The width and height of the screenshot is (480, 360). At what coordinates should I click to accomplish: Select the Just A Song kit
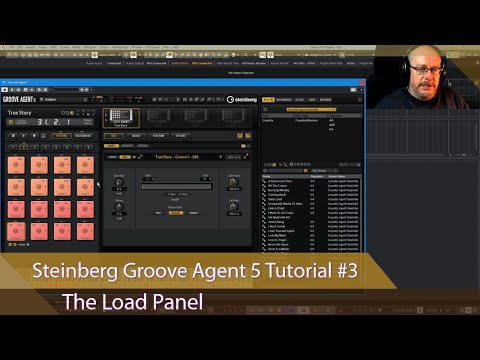[x=276, y=222]
